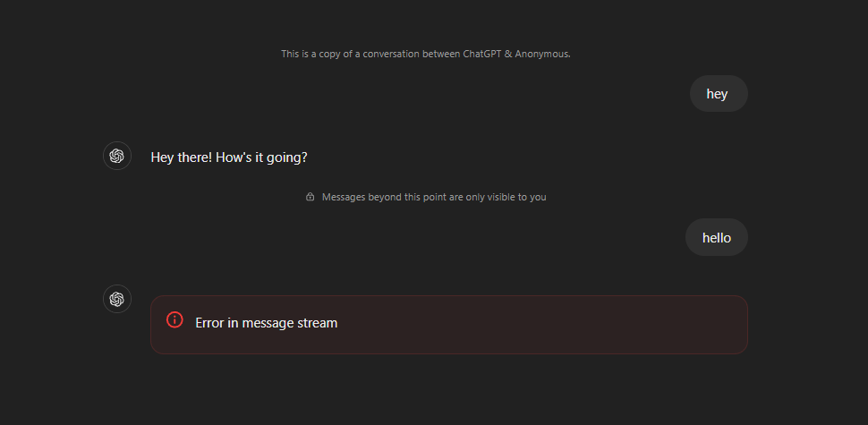Viewport: 868px width, 425px height.
Task: Click the ChatGPT avatar beside the first reply
Action: tap(117, 156)
